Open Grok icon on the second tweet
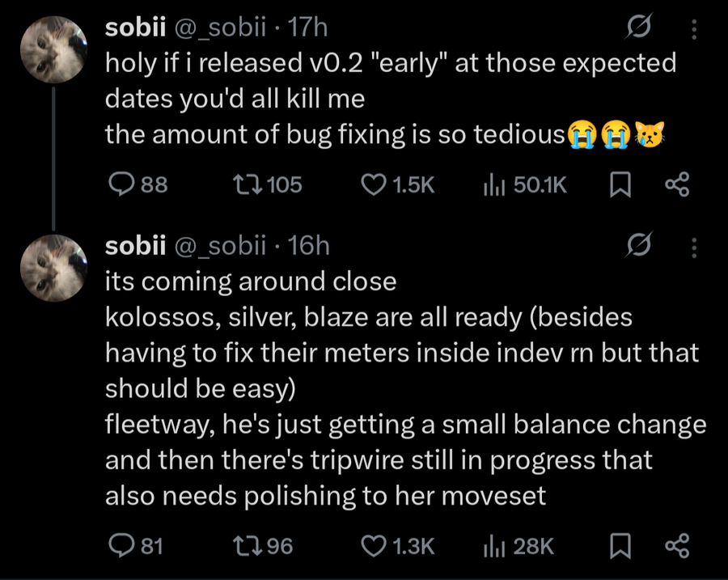This screenshot has width=728, height=580. [x=636, y=246]
